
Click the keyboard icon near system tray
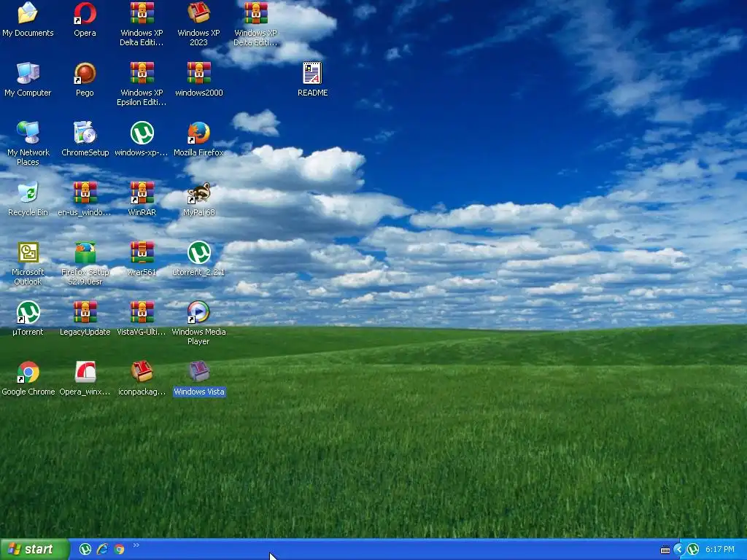click(x=665, y=550)
